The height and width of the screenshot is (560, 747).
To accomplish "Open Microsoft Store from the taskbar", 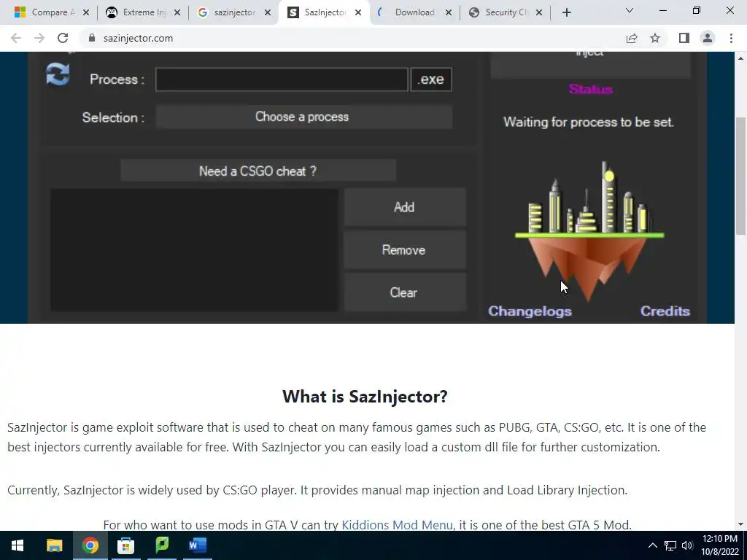I will click(125, 545).
